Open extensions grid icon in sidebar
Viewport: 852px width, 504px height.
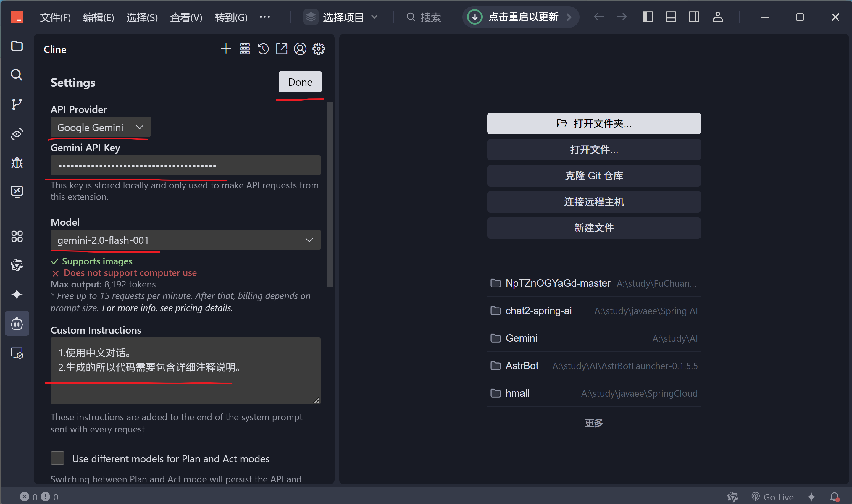[x=17, y=236]
